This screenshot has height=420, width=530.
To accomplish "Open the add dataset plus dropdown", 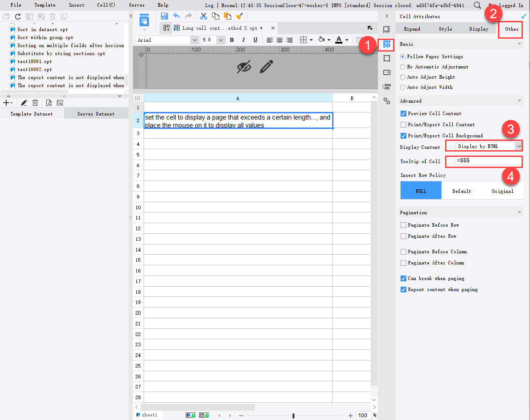I will click(8, 103).
